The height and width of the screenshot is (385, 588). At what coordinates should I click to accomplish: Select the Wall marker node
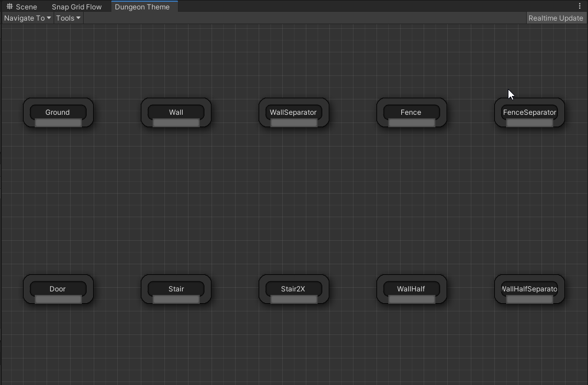point(176,112)
